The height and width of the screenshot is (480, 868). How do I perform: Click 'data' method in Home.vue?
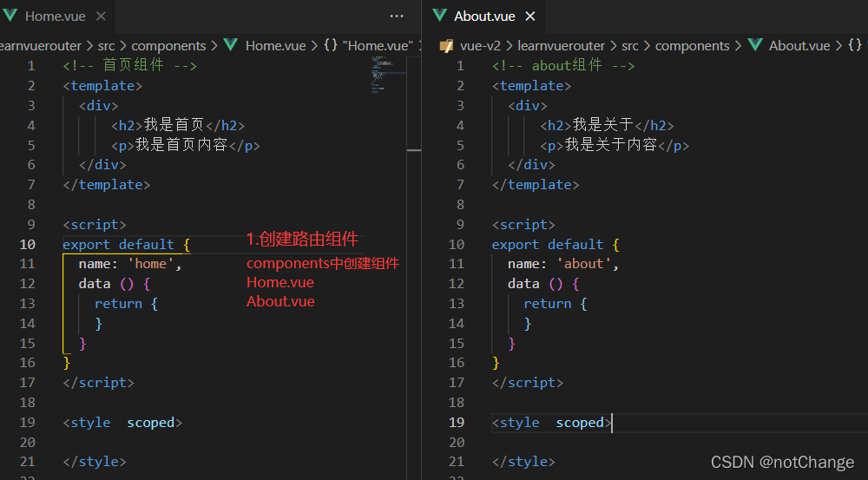pos(95,284)
